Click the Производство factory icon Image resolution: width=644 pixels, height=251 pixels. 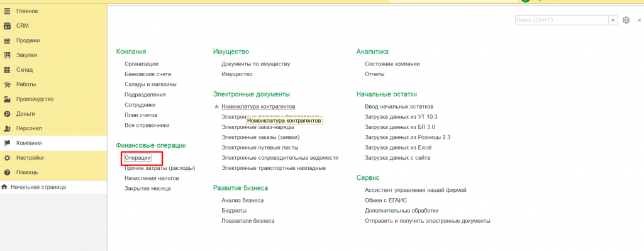pos(6,99)
